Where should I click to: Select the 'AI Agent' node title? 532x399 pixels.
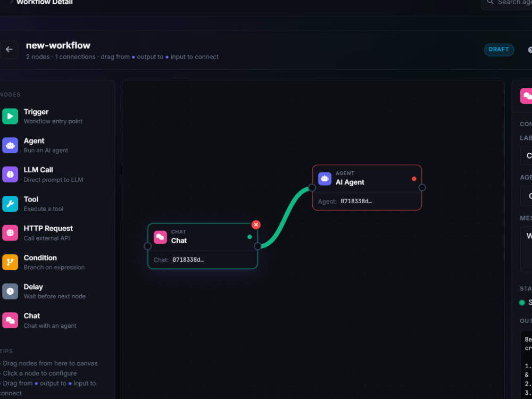point(350,182)
